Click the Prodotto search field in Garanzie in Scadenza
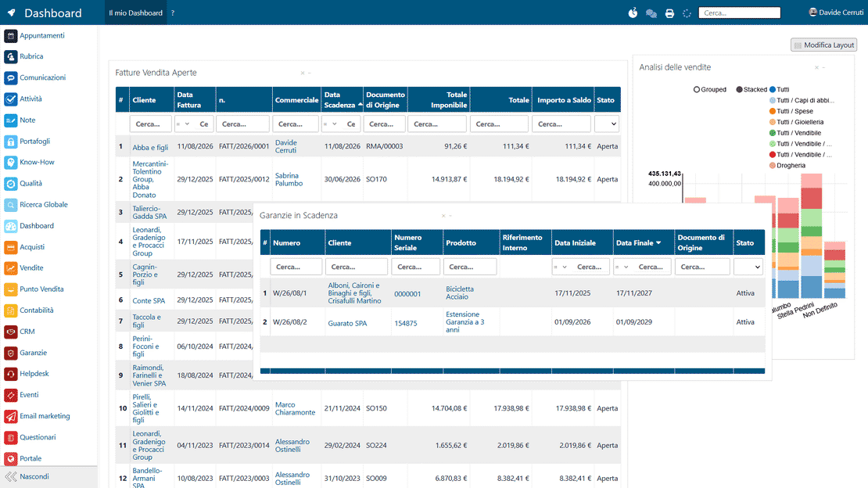 pos(470,267)
